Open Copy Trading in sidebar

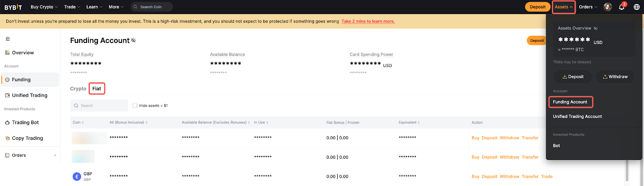click(x=27, y=138)
